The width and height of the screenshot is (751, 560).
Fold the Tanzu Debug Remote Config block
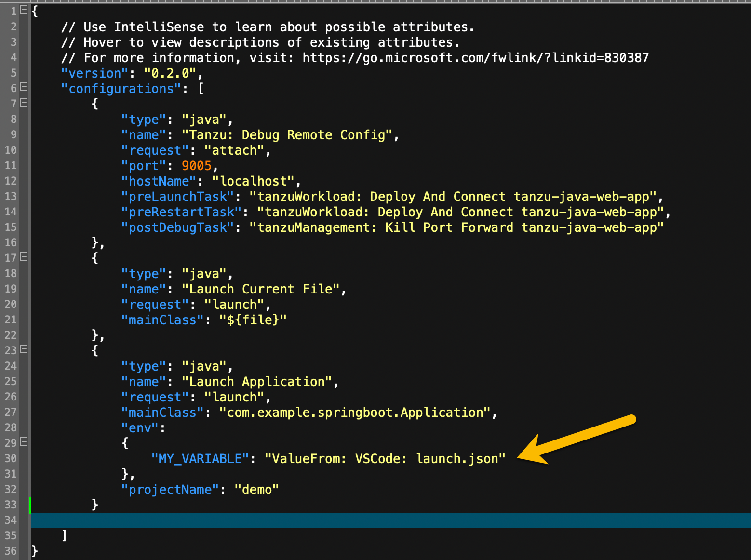[24, 102]
